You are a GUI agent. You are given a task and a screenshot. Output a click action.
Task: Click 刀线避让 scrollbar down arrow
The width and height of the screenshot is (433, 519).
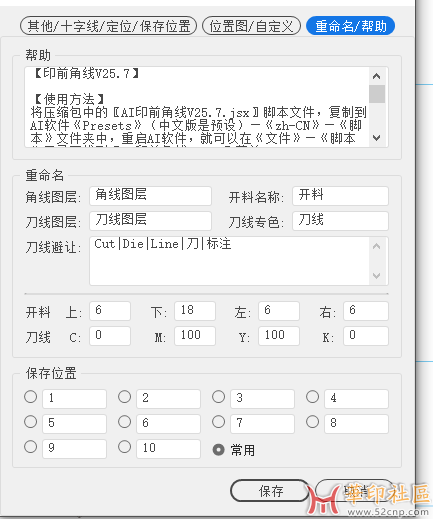pos(377,276)
